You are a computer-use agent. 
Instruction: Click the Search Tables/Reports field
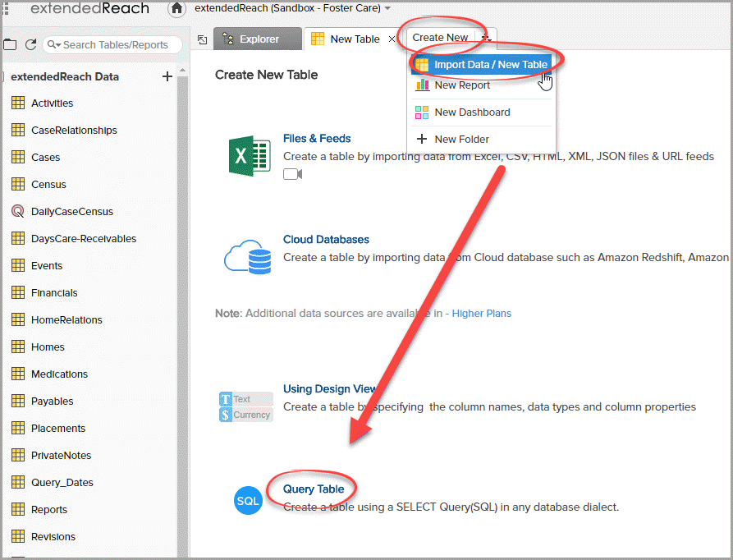point(112,44)
